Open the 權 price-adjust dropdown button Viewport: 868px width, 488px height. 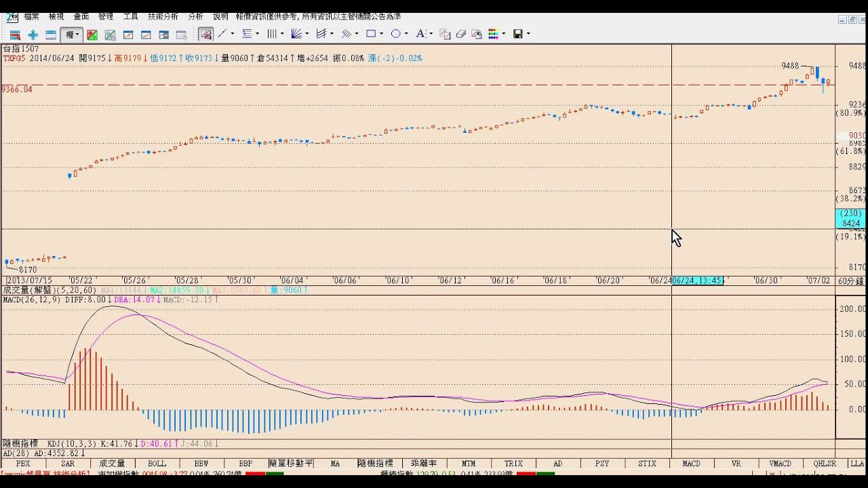pos(71,34)
